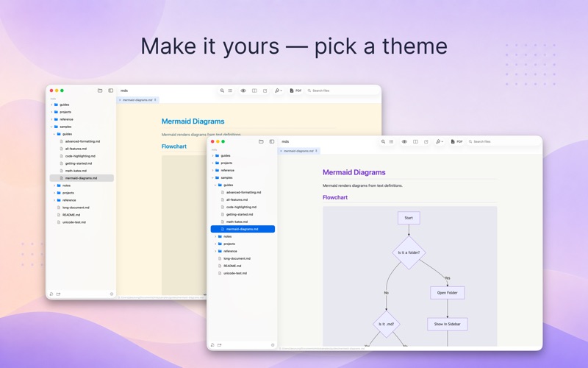588x368 pixels.
Task: Open code-highlighting.md in front window sidebar
Action: pyautogui.click(x=243, y=207)
